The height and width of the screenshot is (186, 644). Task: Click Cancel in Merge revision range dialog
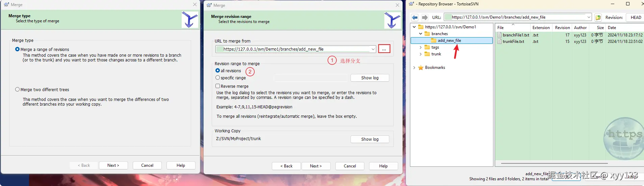pyautogui.click(x=350, y=166)
